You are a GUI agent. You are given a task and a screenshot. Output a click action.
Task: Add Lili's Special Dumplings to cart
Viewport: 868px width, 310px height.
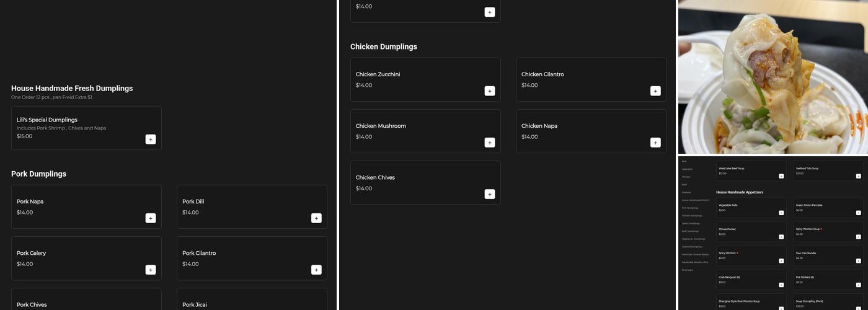click(151, 139)
